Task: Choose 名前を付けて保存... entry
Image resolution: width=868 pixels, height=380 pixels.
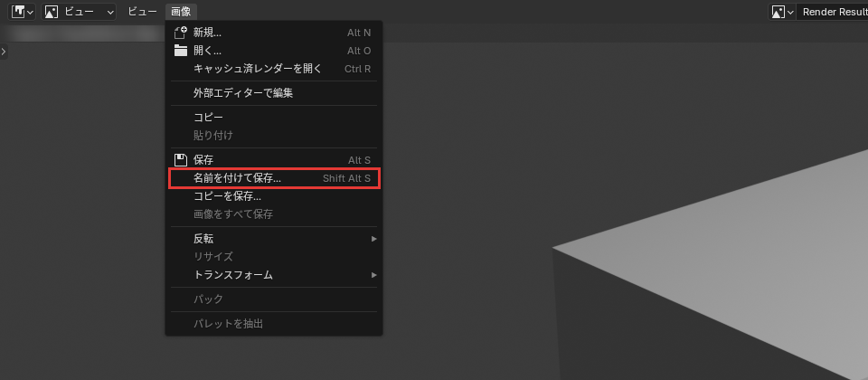Action: (x=273, y=178)
